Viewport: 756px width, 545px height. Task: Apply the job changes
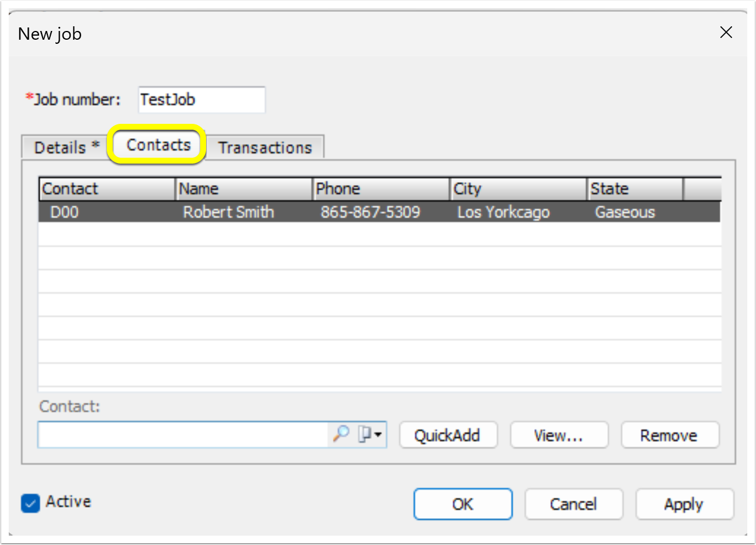pos(684,504)
